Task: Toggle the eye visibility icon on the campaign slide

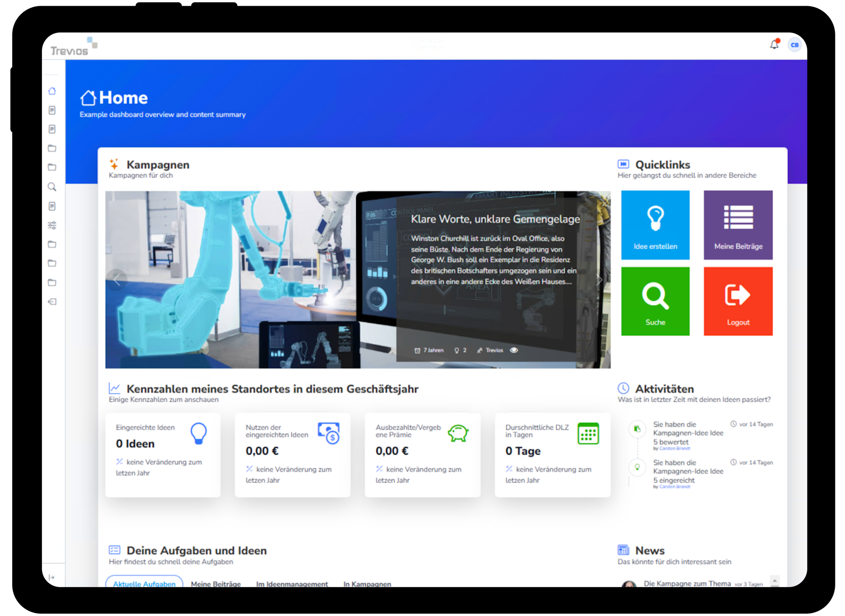Action: pyautogui.click(x=514, y=350)
